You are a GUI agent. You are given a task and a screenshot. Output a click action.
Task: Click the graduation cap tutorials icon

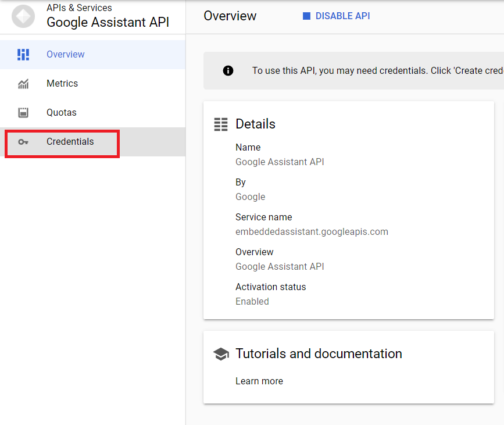[221, 354]
